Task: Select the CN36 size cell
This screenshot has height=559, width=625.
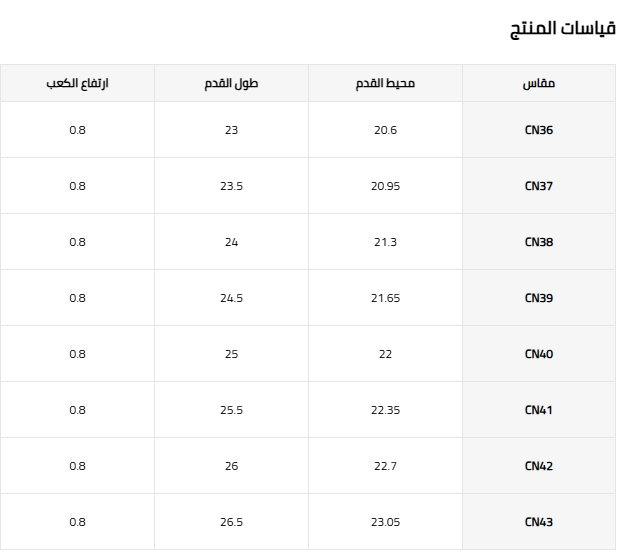Action: (539, 130)
